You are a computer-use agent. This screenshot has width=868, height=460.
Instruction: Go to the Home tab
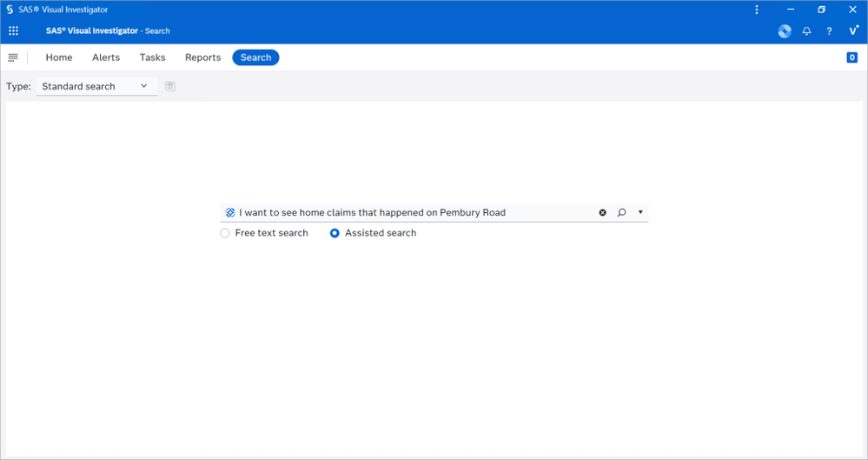[59, 57]
